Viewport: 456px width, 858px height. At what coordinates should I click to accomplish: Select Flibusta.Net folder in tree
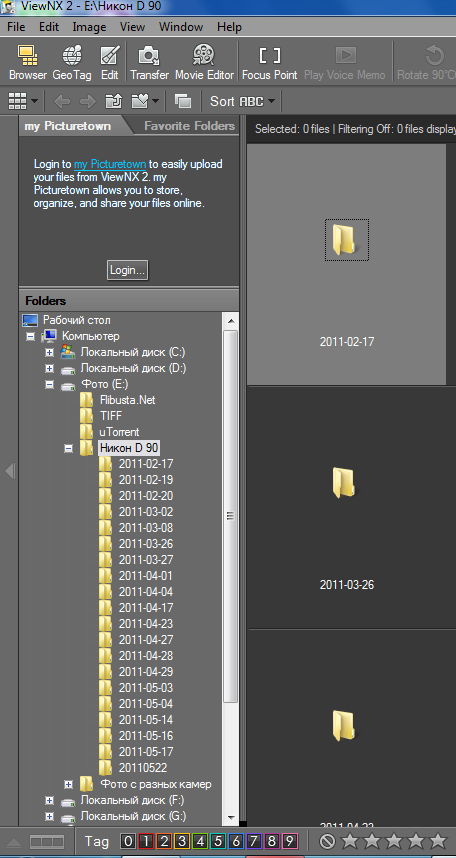(x=127, y=400)
